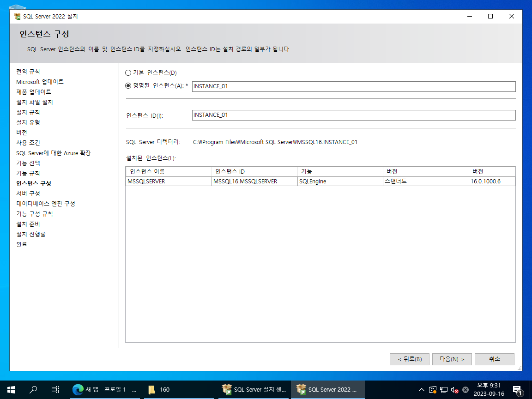
Task: Click the muted volume tray icon
Action: [454, 390]
